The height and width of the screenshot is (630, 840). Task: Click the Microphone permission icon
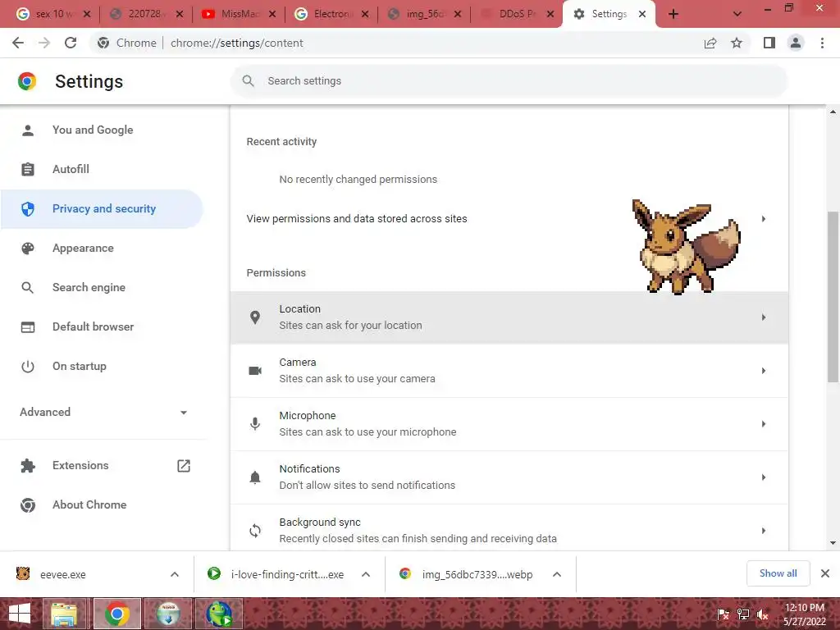[x=255, y=424]
